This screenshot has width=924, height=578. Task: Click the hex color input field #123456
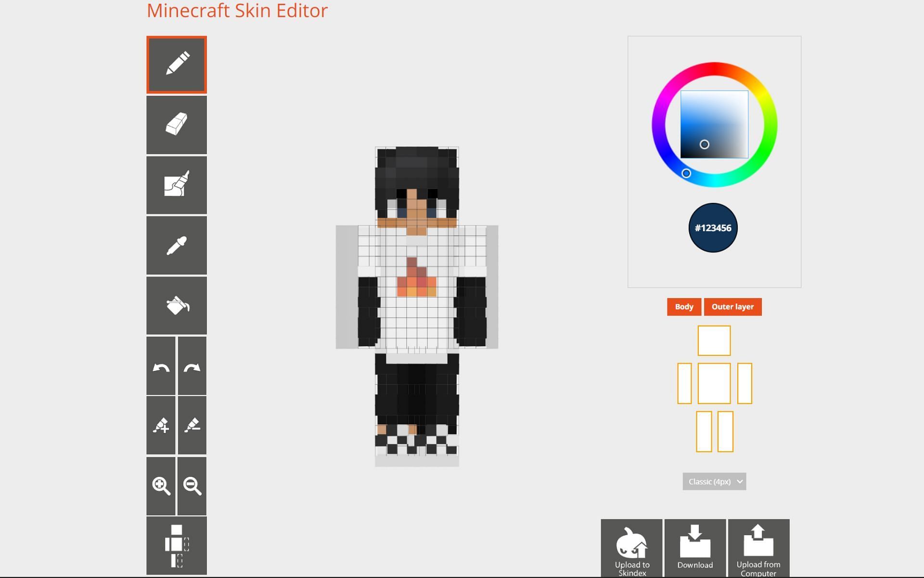point(712,227)
